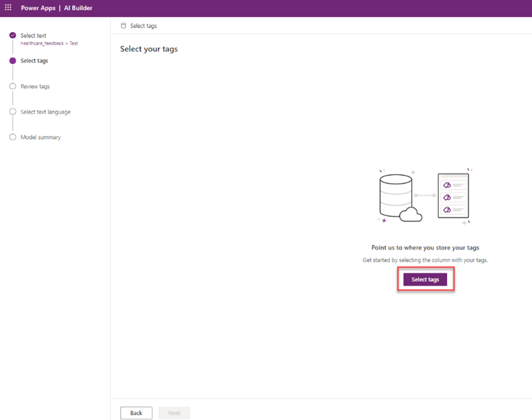Screen dimensions: 532x420
Task: Expand the healthcare_feedback > Text breadcrumb
Action: pos(49,43)
